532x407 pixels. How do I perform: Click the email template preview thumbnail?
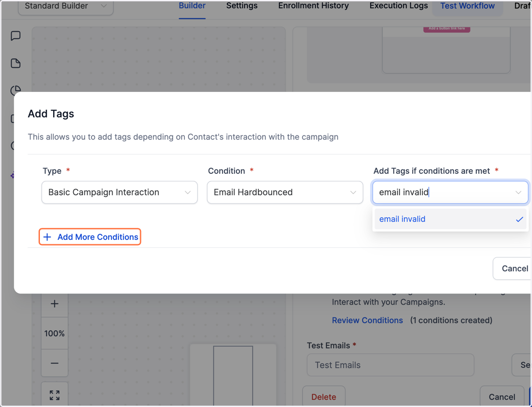click(x=446, y=50)
